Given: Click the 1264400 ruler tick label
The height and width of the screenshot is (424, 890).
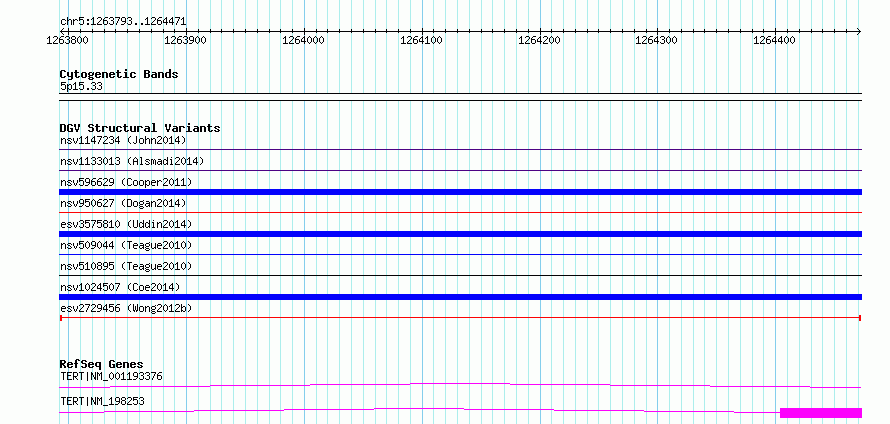Looking at the screenshot, I should coord(775,40).
